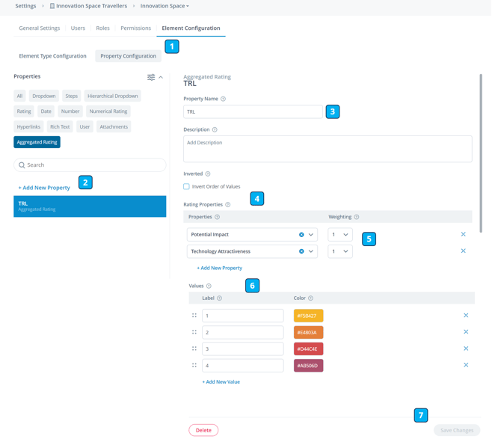Click the filter settings icon beside Properties

click(x=151, y=77)
